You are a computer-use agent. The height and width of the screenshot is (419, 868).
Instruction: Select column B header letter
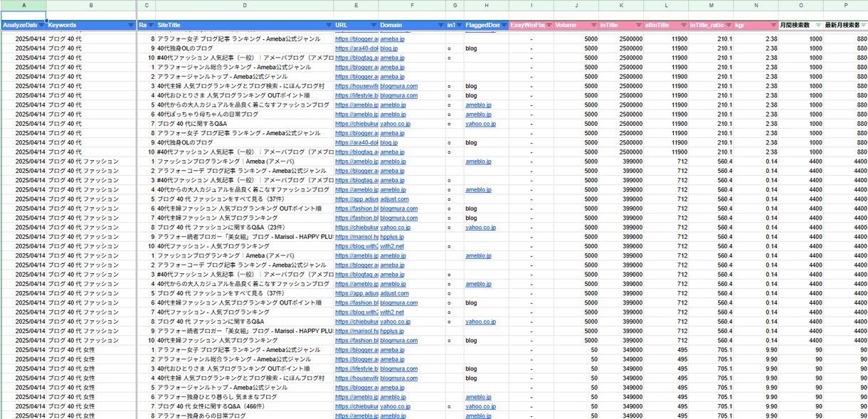(x=91, y=5)
